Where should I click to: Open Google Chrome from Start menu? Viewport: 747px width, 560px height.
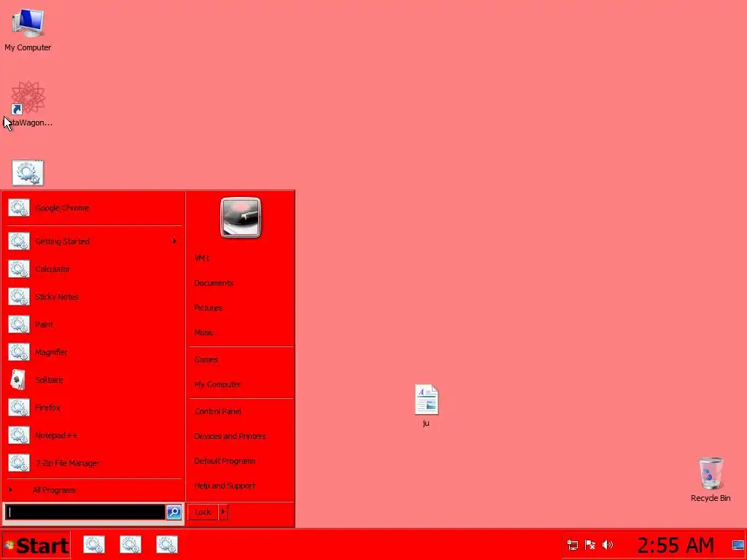(x=94, y=208)
